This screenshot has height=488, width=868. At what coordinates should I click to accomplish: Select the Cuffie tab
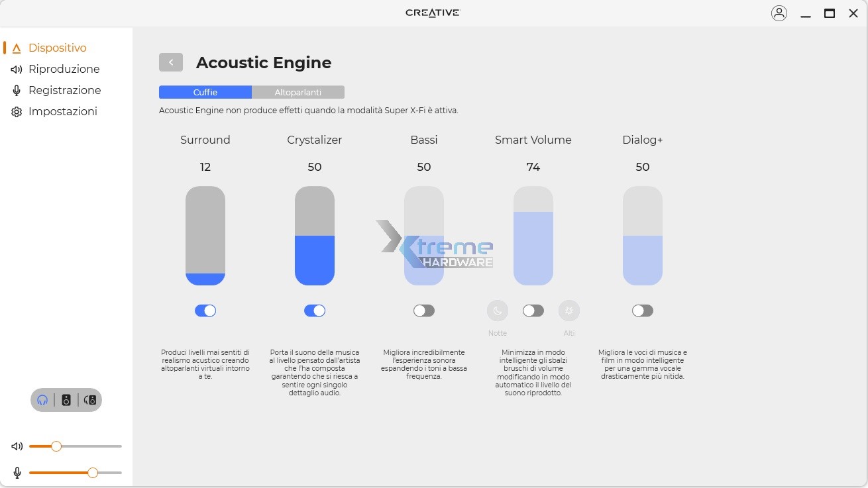(205, 92)
